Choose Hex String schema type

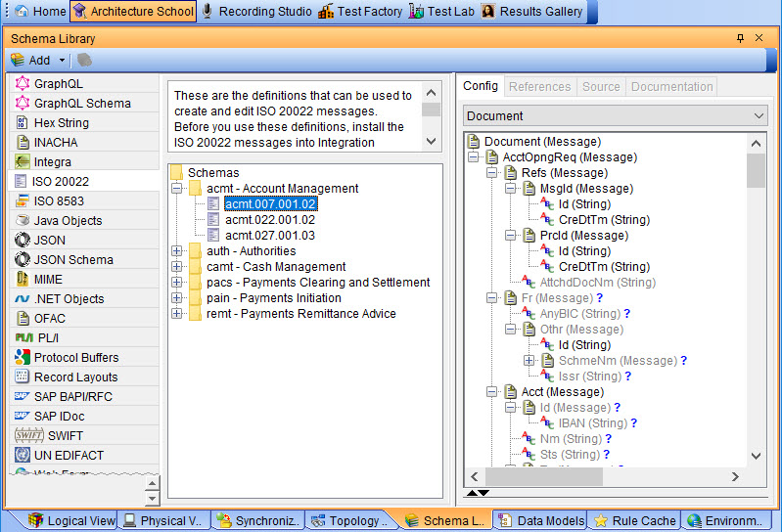(83, 122)
